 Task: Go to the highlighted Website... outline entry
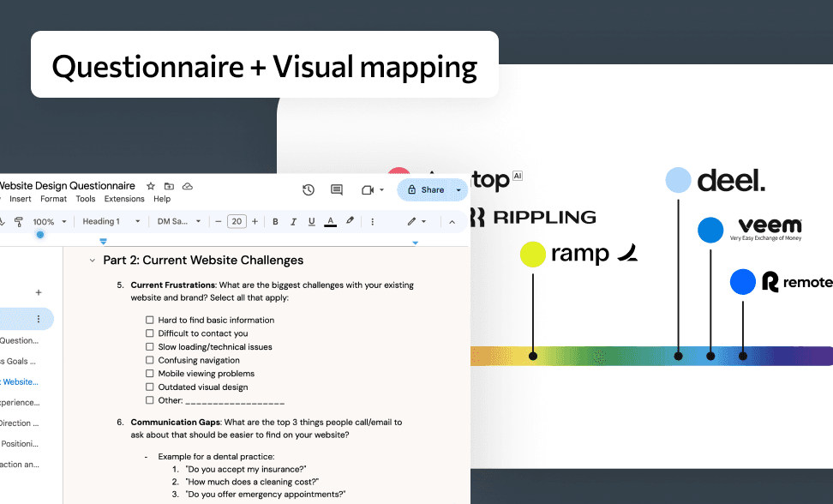19,381
